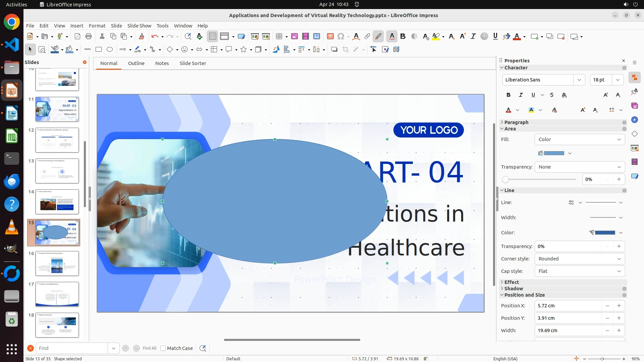This screenshot has width=644, height=362.
Task: Click the Insert Table icon
Action: pos(279,37)
